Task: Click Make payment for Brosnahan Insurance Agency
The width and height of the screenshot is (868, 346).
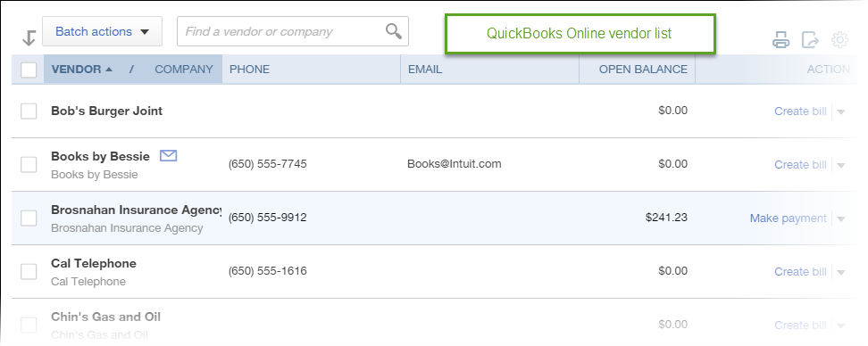Action: [x=789, y=218]
